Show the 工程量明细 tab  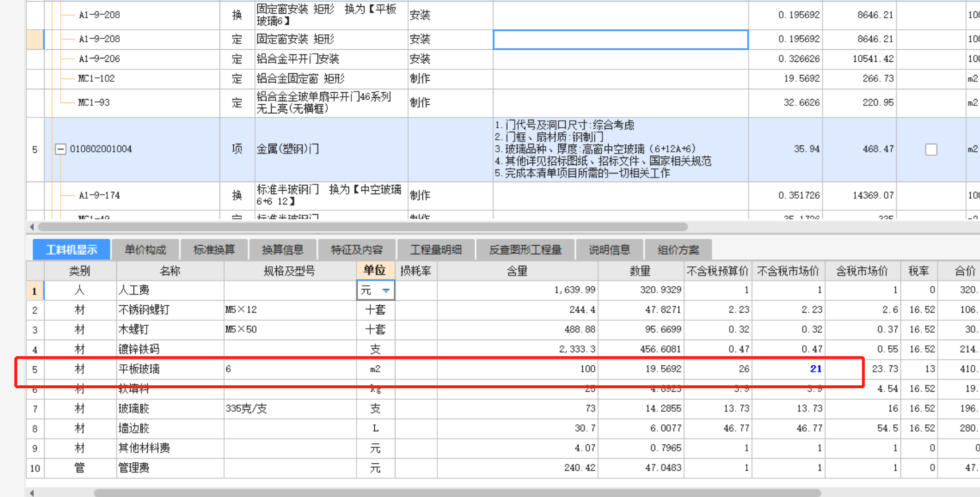[436, 250]
